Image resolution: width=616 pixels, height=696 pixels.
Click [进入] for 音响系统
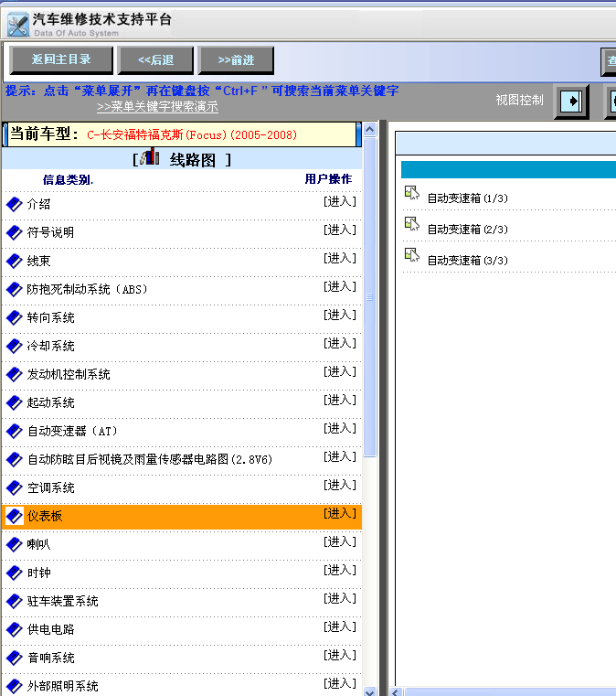340,656
